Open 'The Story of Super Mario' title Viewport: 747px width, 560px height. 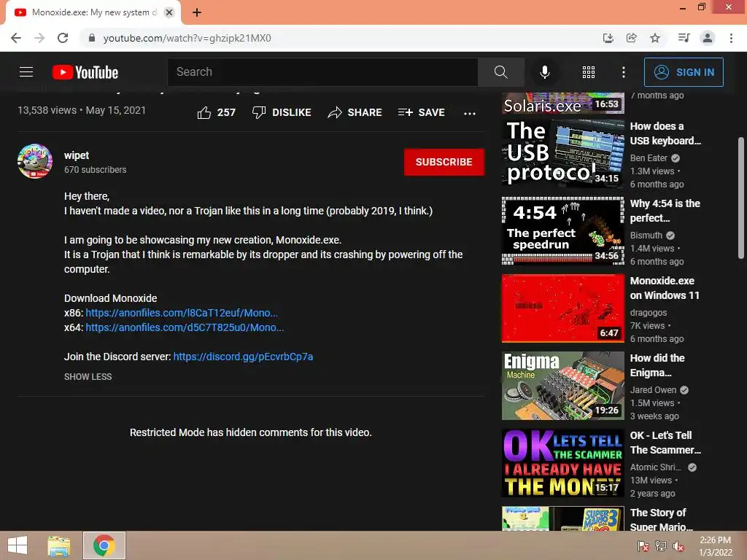(x=661, y=519)
